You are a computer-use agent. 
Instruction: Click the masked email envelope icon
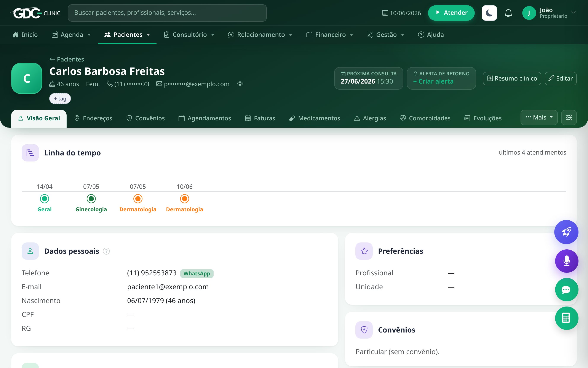159,84
